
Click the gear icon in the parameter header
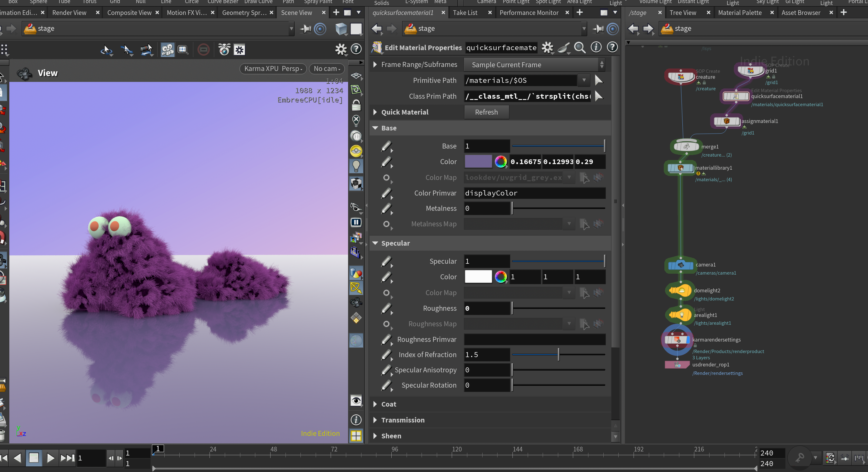pos(547,48)
